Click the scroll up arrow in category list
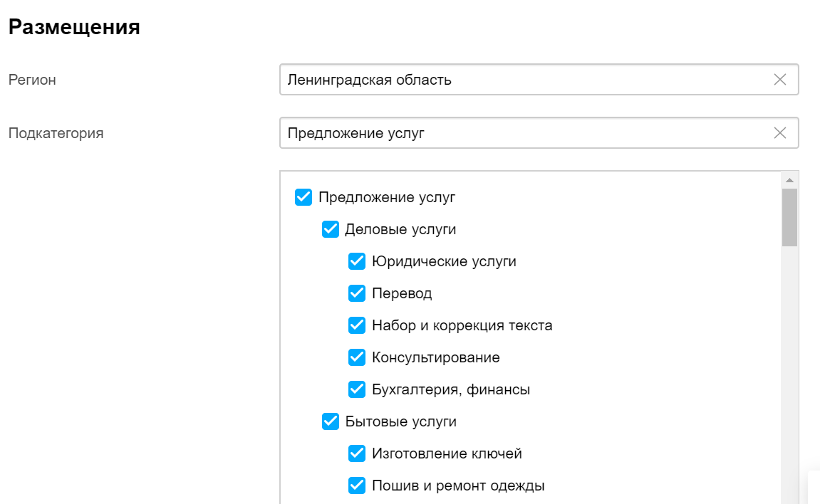Viewport: 820px width, 504px height. pyautogui.click(x=789, y=179)
